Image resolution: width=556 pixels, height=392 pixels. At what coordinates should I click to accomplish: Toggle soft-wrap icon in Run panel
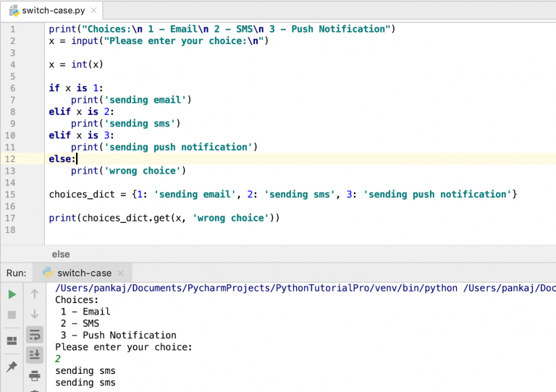(35, 335)
